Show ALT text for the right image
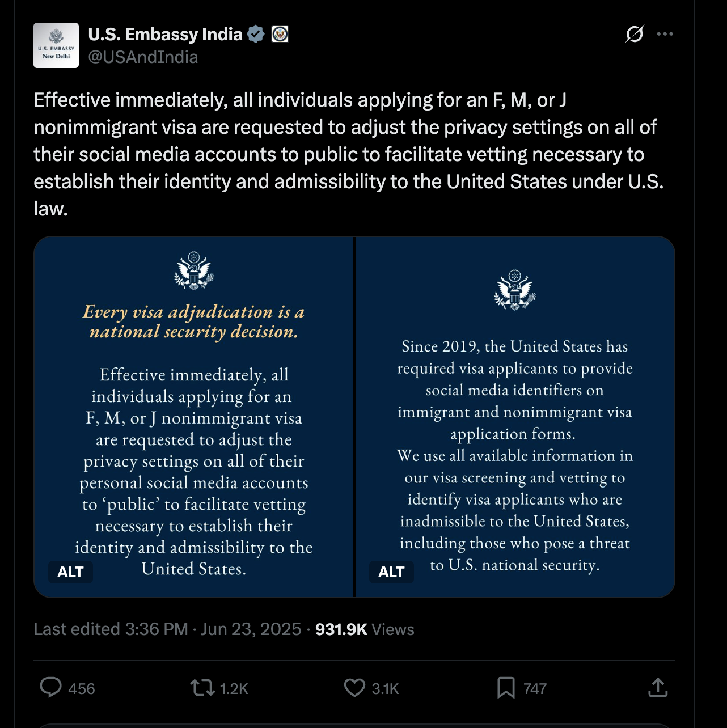This screenshot has width=727, height=728. (391, 572)
